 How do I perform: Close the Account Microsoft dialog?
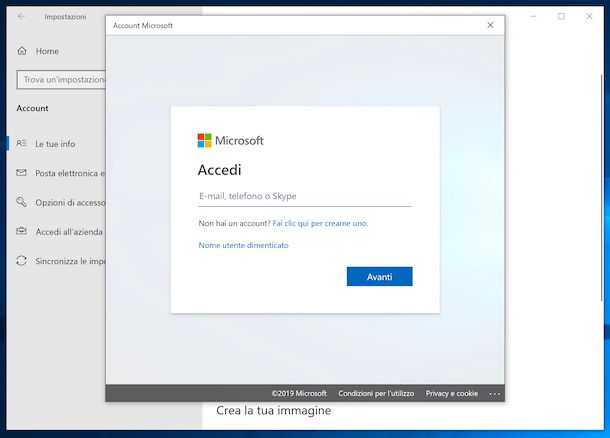pyautogui.click(x=490, y=25)
